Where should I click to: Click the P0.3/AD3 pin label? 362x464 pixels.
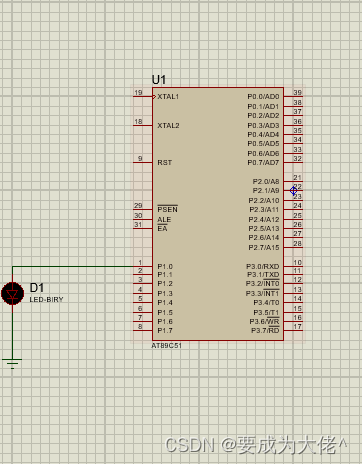pos(263,125)
